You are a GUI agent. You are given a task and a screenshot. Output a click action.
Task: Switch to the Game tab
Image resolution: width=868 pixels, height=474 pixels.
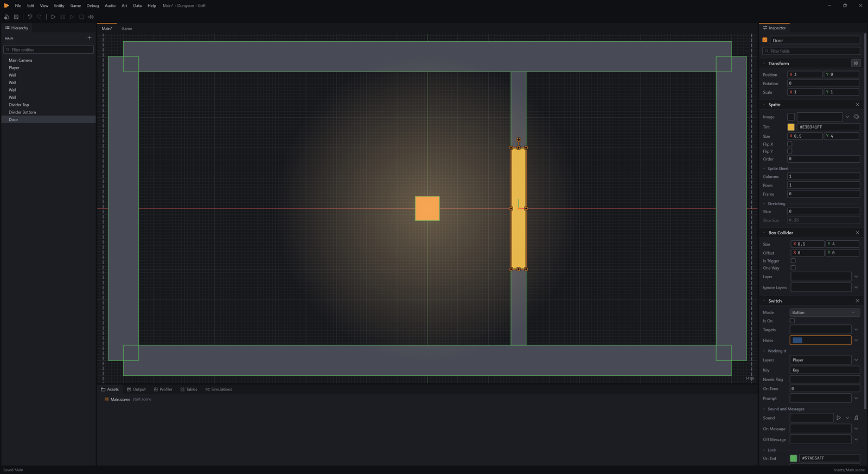click(127, 29)
